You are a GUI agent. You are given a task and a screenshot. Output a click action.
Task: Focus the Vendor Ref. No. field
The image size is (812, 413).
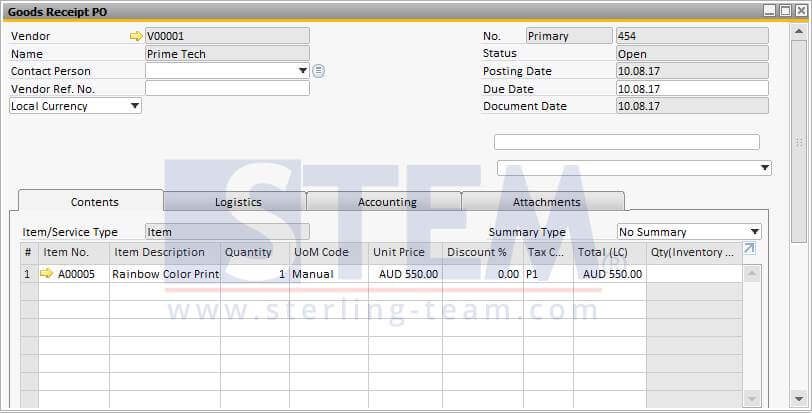click(227, 88)
